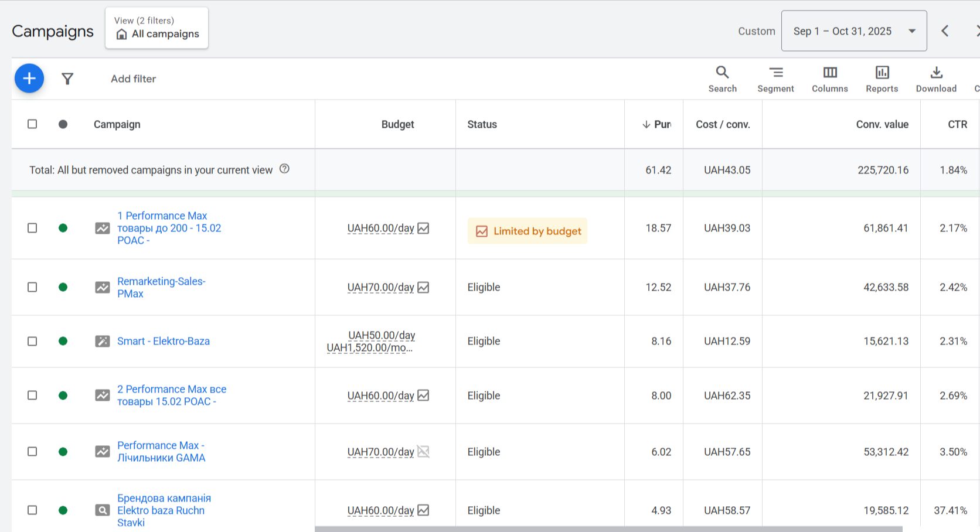Click the horizontal scrollbar at table bottom
This screenshot has width=980, height=532.
[608, 529]
